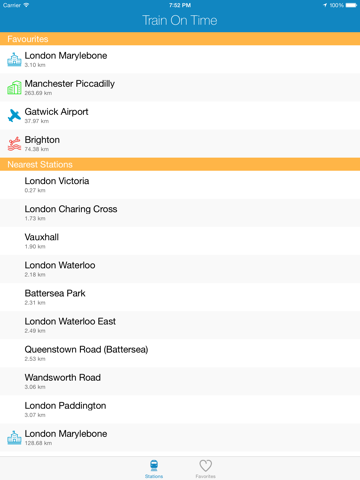Tap the Gatwick Airport airplane icon
This screenshot has width=360, height=480.
[x=14, y=115]
